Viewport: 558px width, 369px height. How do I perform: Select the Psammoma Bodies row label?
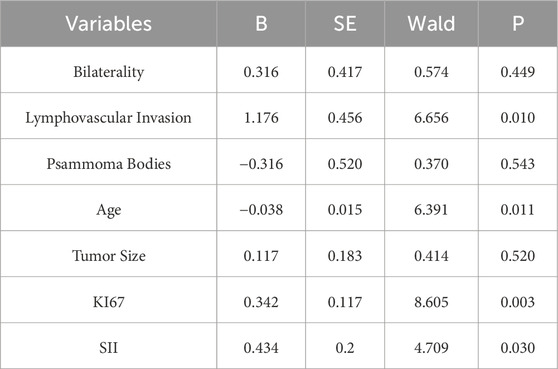(109, 164)
